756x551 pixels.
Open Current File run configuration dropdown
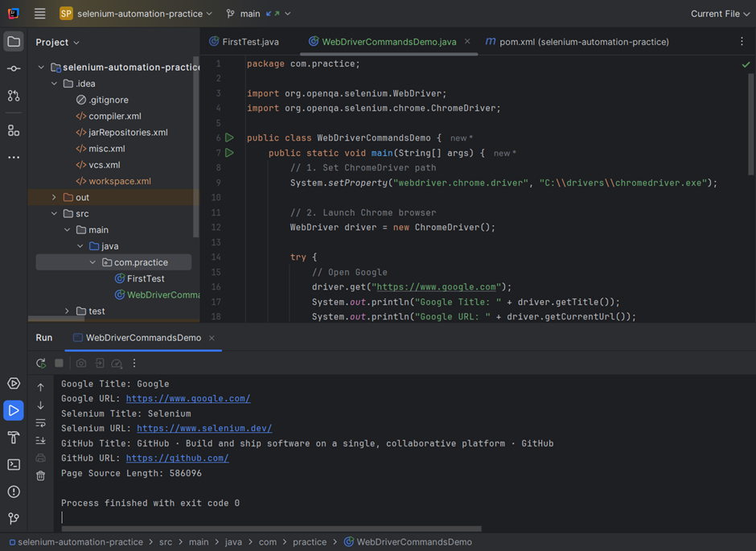tap(720, 14)
